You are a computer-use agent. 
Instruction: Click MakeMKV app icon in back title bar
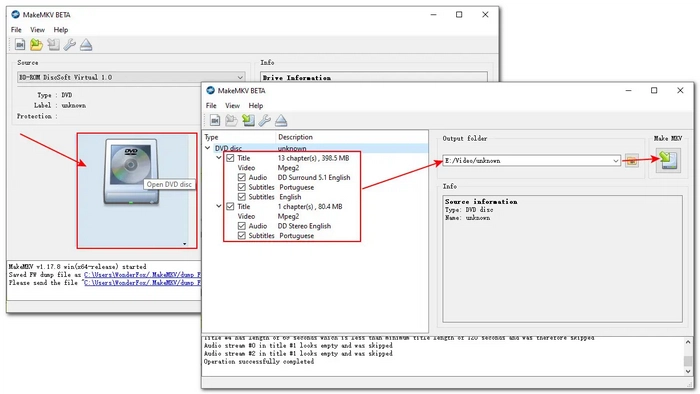click(x=16, y=15)
